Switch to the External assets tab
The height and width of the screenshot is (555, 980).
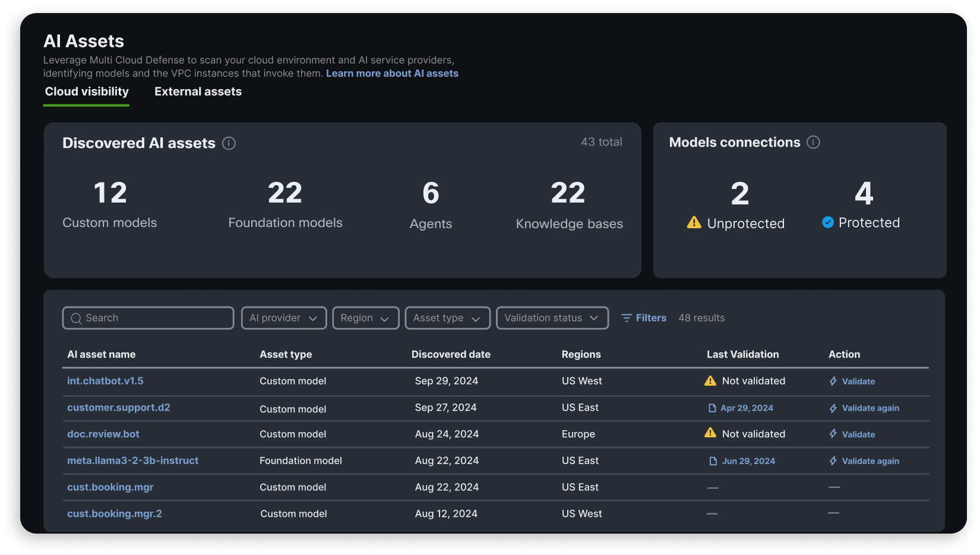pyautogui.click(x=198, y=92)
